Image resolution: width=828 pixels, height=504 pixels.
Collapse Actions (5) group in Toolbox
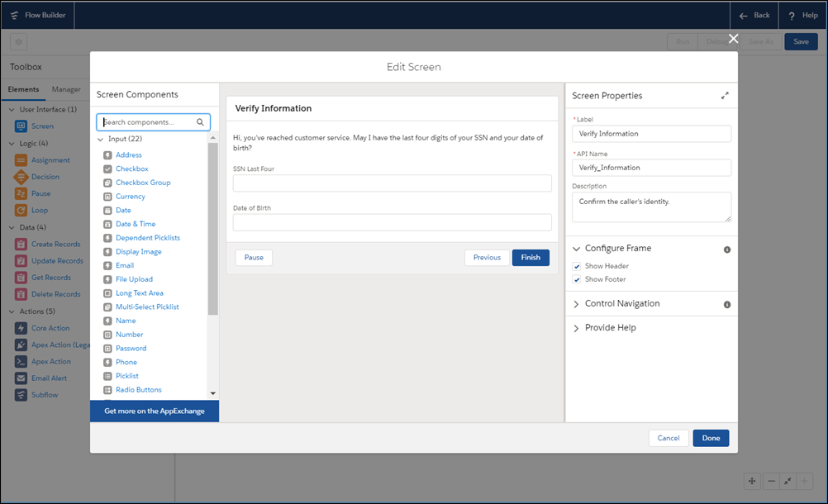click(12, 311)
